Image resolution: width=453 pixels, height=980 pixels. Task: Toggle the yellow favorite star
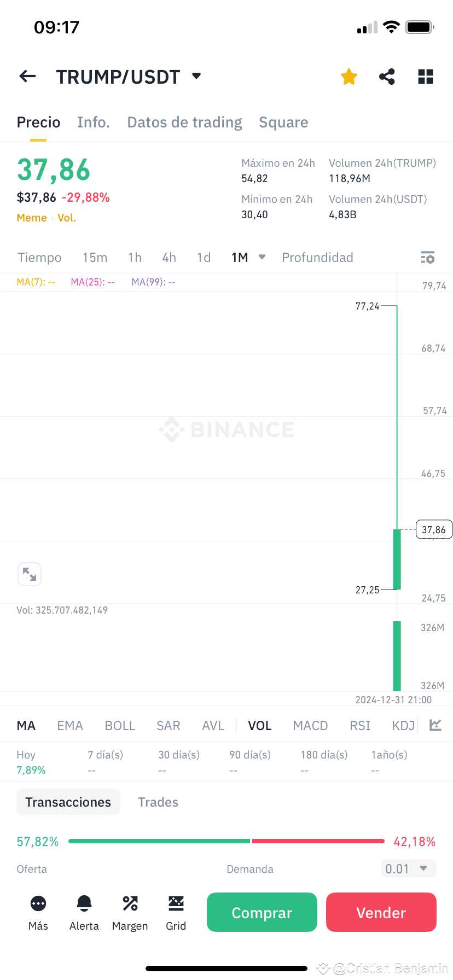point(349,77)
